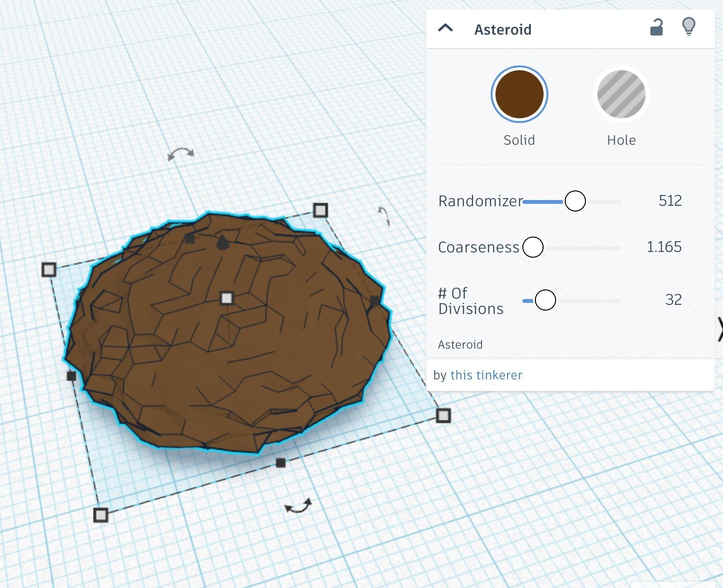
Task: Click the Randomizer value 512
Action: pyautogui.click(x=671, y=201)
